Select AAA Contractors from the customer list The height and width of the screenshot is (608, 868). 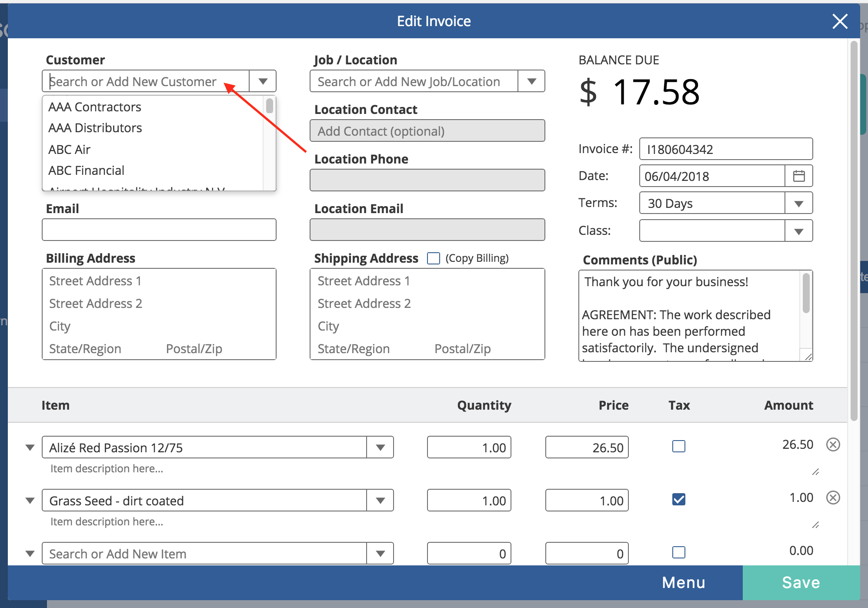pyautogui.click(x=94, y=107)
